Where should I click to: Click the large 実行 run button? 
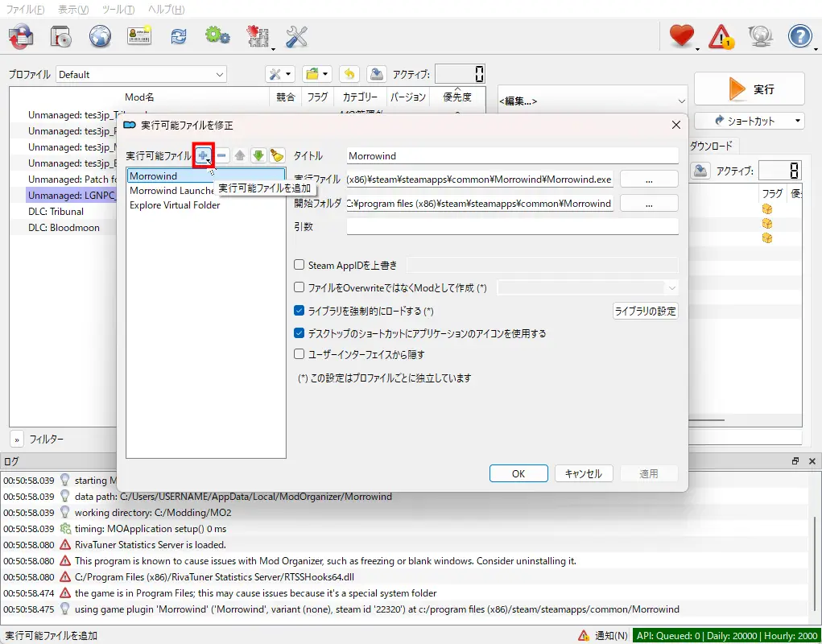click(x=749, y=89)
